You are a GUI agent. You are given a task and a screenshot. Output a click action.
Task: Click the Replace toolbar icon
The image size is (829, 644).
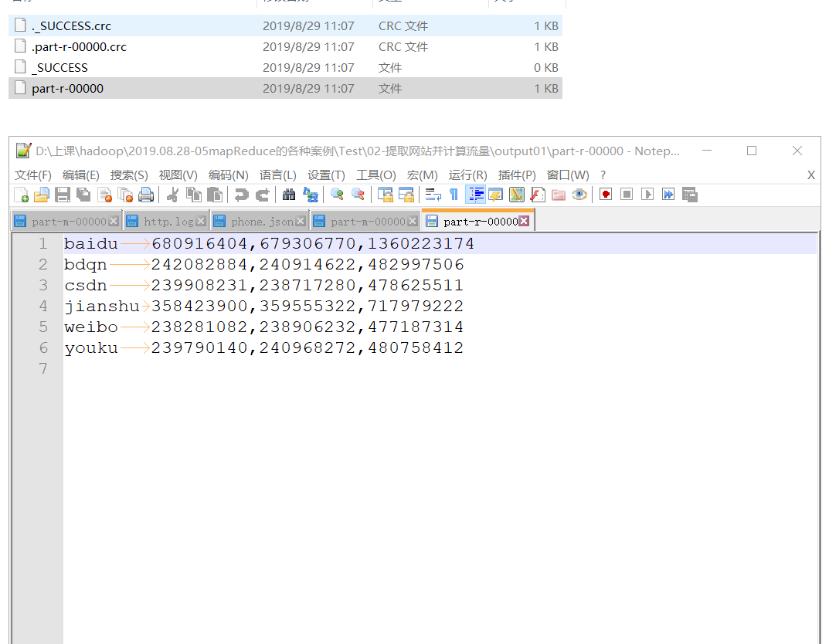pyautogui.click(x=311, y=195)
